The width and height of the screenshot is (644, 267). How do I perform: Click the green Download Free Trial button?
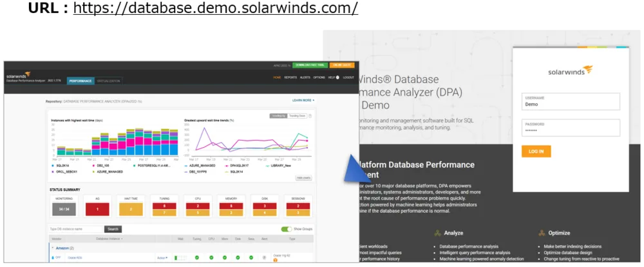[310, 65]
